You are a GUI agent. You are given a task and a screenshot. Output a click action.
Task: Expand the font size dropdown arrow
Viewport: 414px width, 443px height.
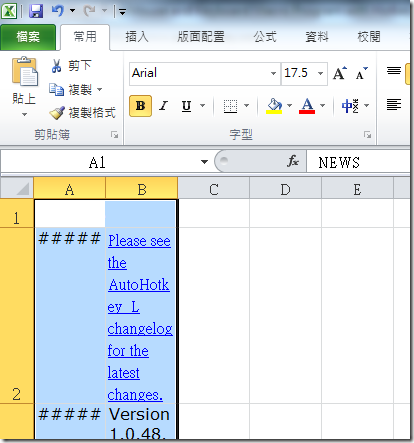click(320, 73)
